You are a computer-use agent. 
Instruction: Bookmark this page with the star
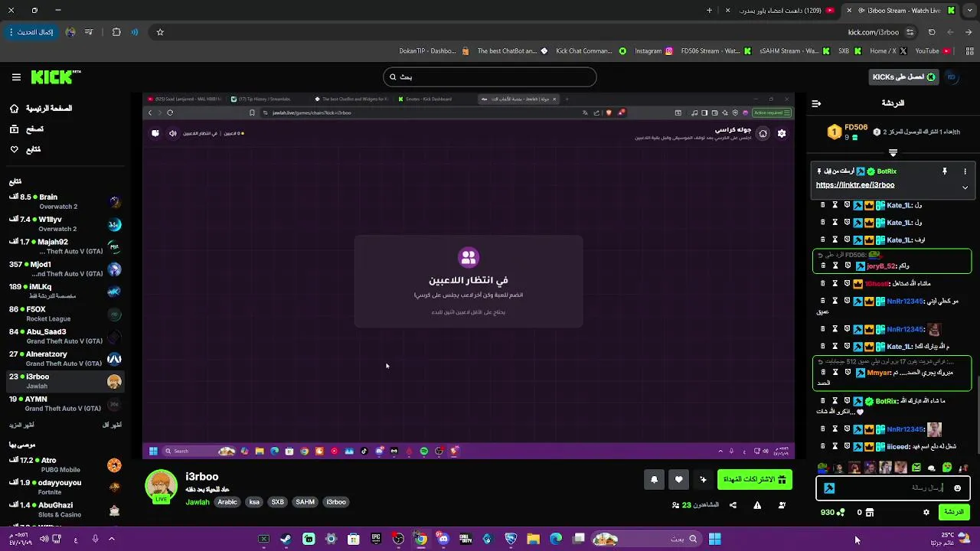click(160, 32)
